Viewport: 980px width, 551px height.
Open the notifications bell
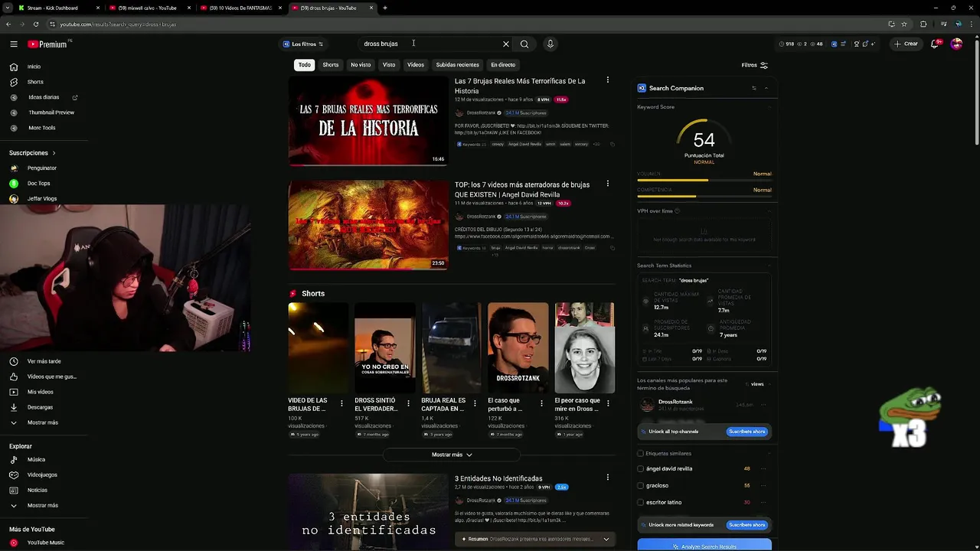[935, 44]
